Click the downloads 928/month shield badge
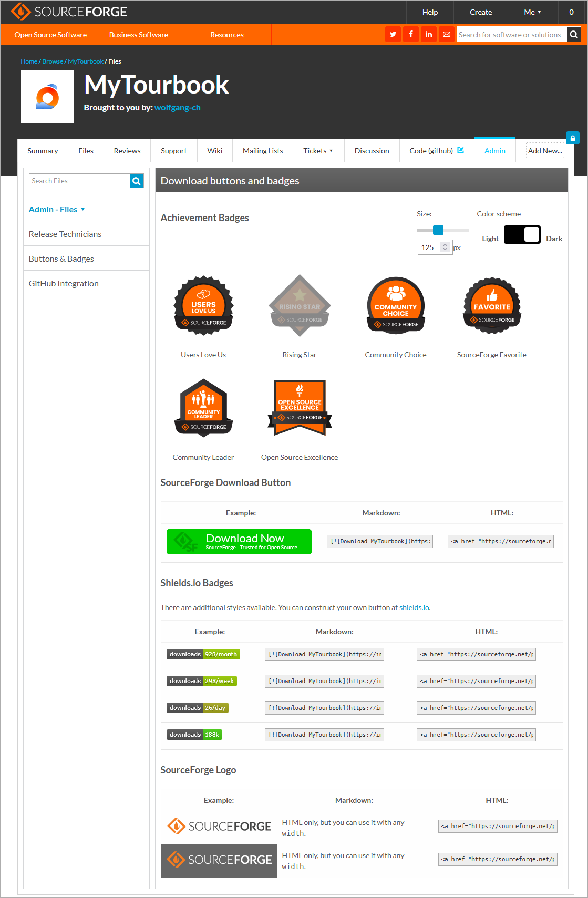Viewport: 588px width, 898px height. (x=203, y=654)
